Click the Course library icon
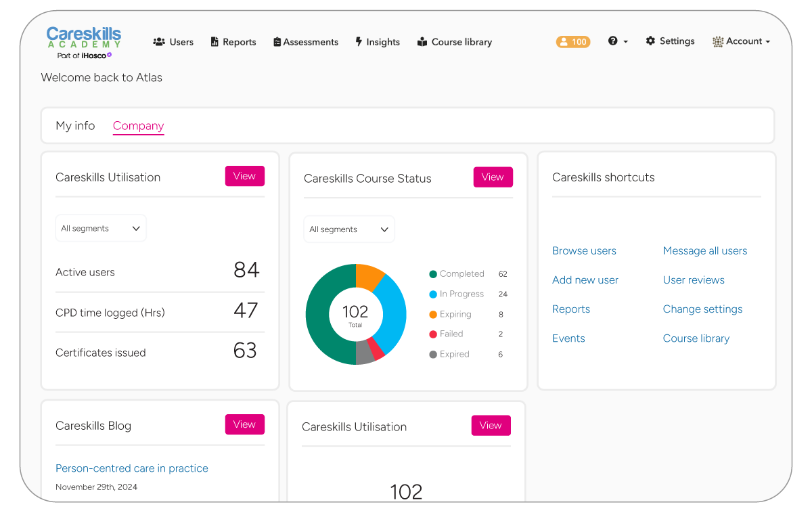The height and width of the screenshot is (513, 812). pos(422,42)
